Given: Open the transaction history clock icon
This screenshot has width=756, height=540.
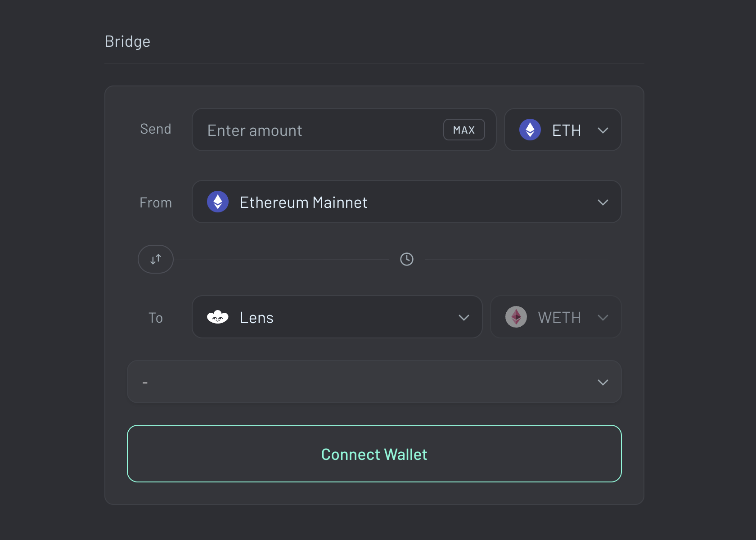Looking at the screenshot, I should click(x=406, y=259).
